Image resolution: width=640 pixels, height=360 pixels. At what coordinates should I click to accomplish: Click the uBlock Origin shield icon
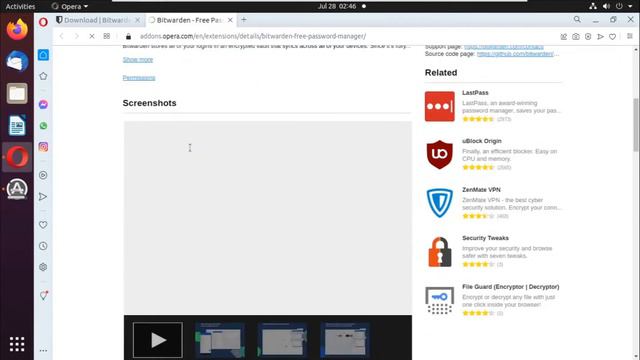tap(440, 155)
